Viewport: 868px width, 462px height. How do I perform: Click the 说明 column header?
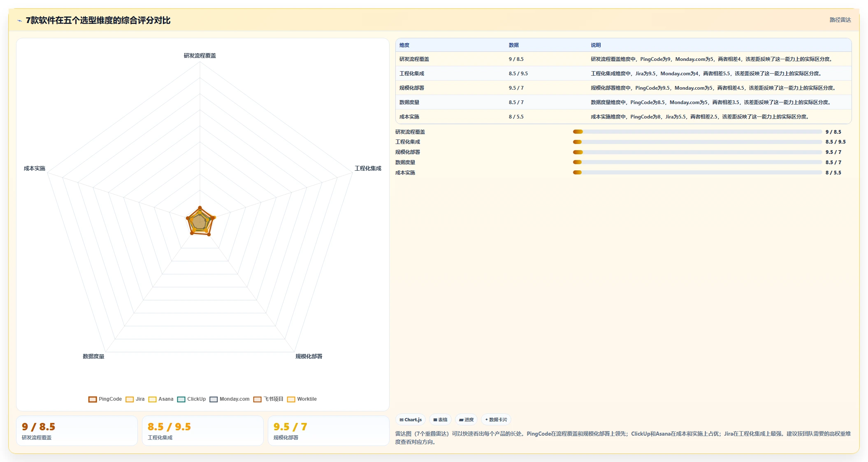(596, 45)
